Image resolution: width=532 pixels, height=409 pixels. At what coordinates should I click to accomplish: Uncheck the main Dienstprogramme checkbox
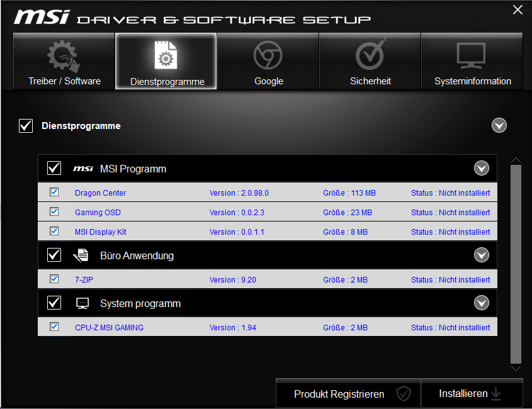coord(26,126)
